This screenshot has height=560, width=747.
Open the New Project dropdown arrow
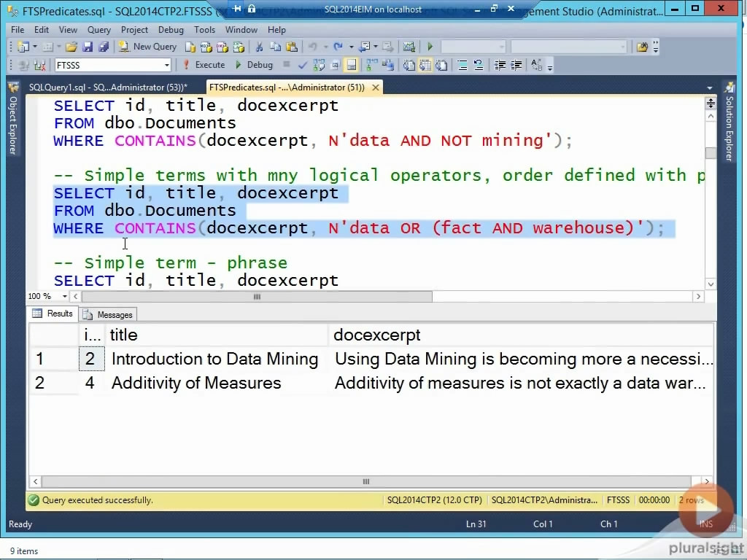point(35,47)
